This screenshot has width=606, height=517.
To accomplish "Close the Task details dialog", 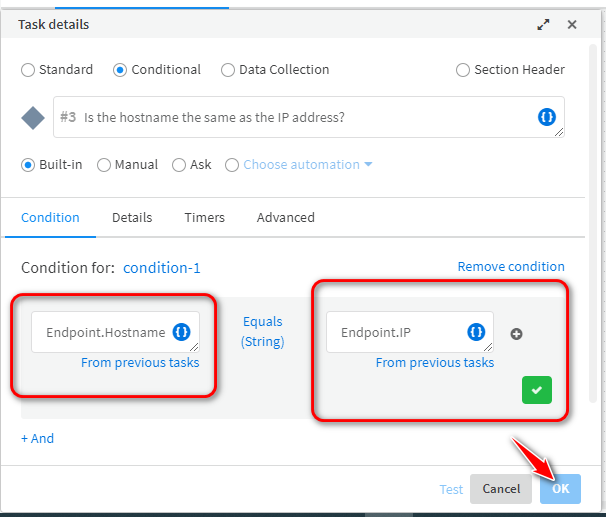I will [x=572, y=24].
